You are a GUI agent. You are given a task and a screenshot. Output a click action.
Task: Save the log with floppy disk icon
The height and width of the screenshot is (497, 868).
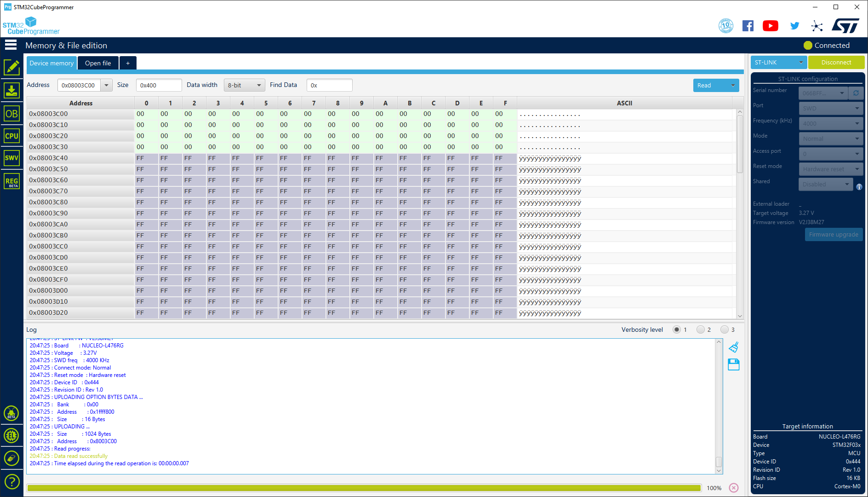(734, 365)
